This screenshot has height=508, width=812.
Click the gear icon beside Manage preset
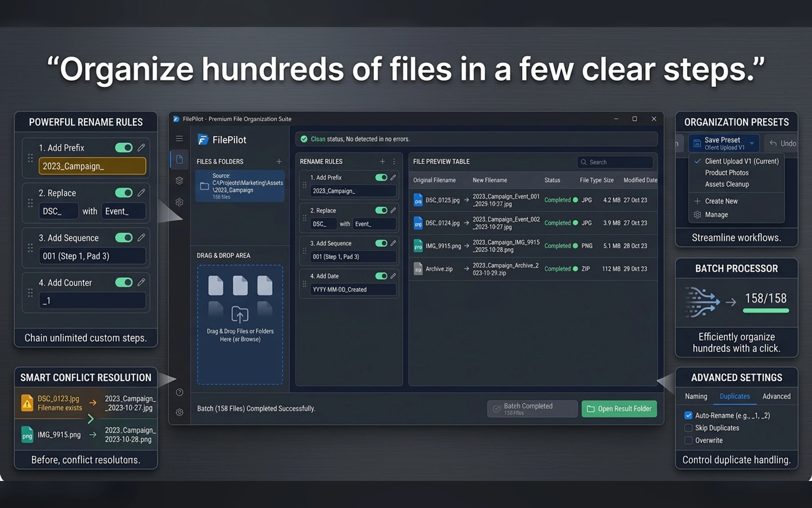tap(697, 215)
